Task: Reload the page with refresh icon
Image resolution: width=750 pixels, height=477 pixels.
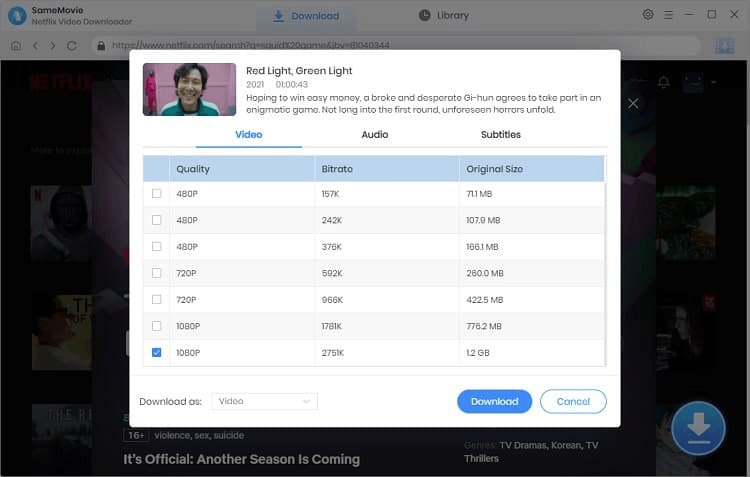Action: [x=71, y=46]
